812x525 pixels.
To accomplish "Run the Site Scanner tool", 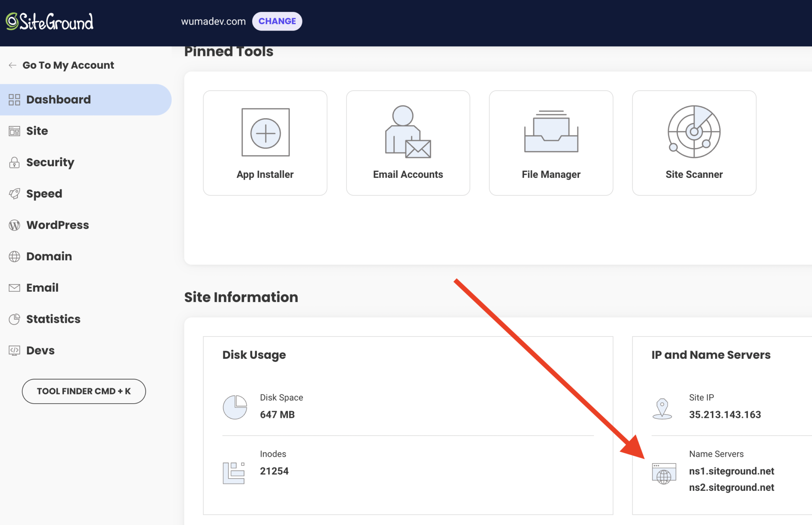I will point(694,143).
